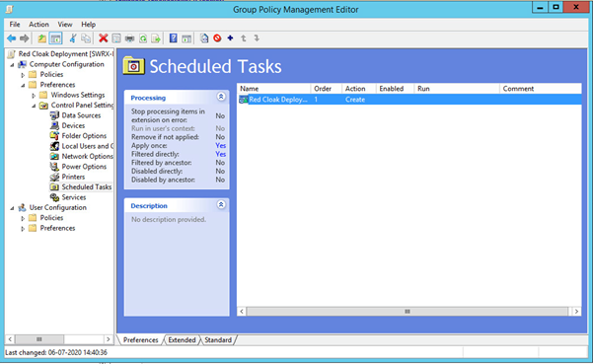The height and width of the screenshot is (364, 593).
Task: Open the Action menu
Action: pyautogui.click(x=38, y=25)
